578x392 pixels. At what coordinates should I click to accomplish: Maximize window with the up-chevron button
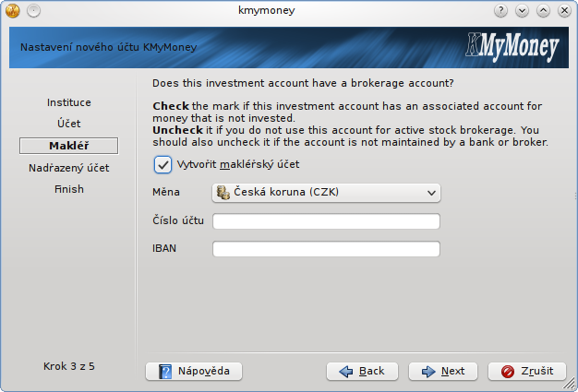tap(543, 11)
